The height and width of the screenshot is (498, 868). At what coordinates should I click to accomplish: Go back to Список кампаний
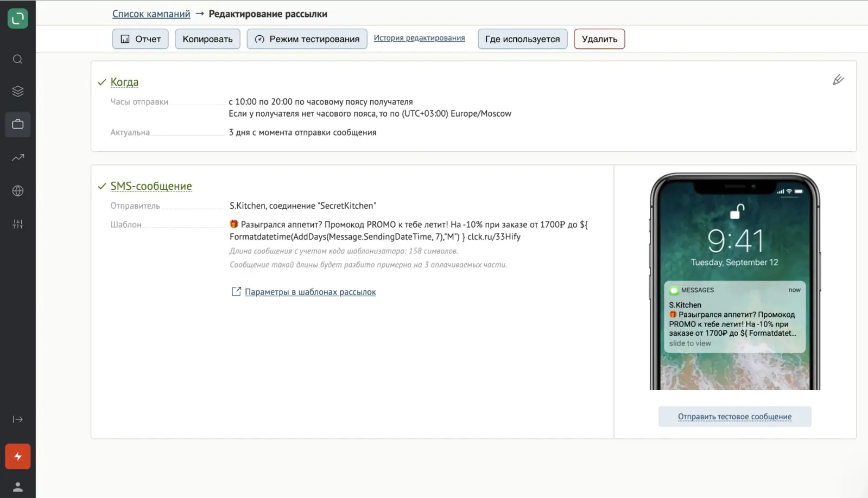click(x=151, y=14)
